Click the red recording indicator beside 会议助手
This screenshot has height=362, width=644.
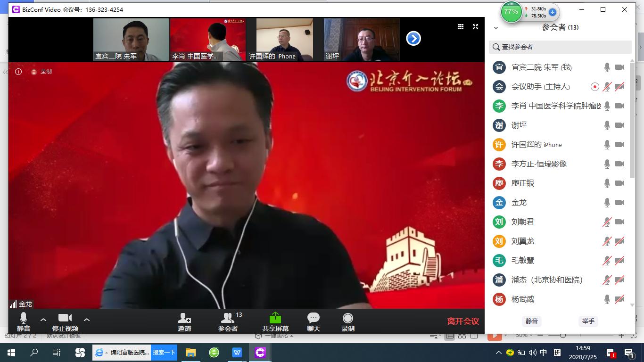(x=595, y=87)
